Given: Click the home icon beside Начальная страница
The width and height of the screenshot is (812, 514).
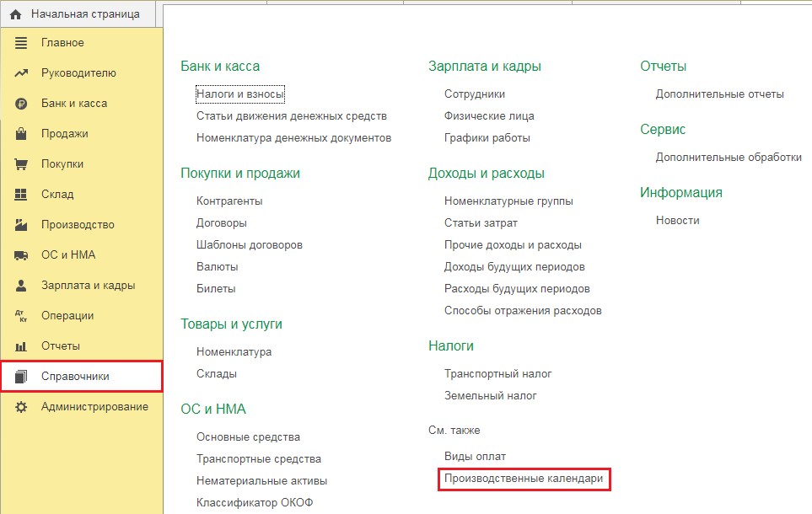Looking at the screenshot, I should point(15,14).
